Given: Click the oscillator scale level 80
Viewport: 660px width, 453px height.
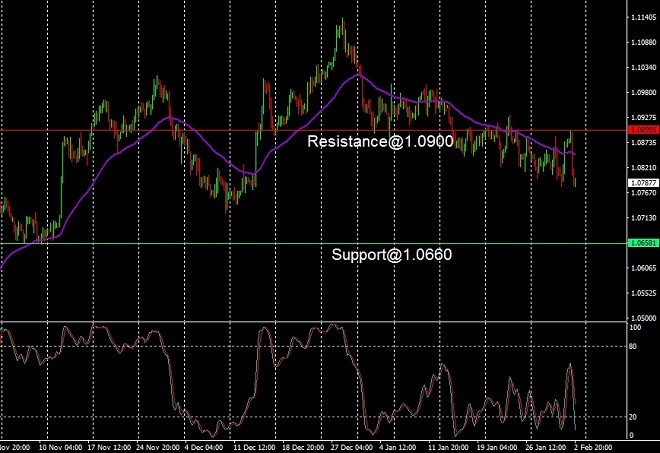Looking at the screenshot, I should pos(633,346).
